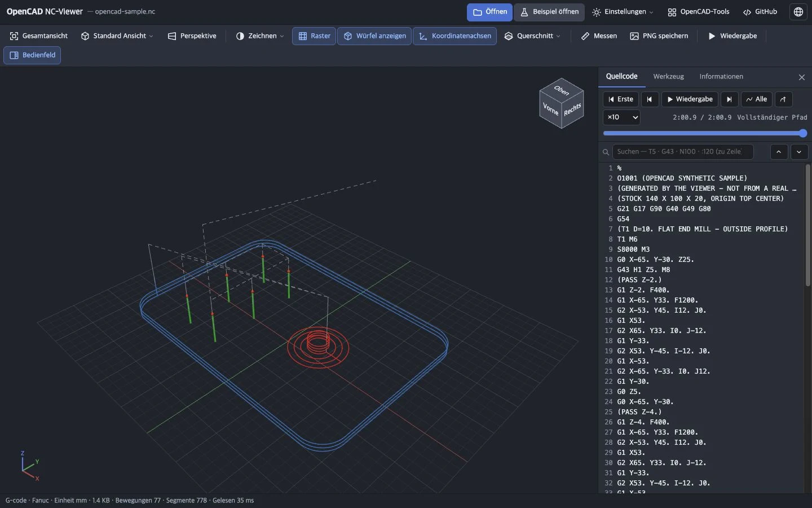The image size is (812, 508).
Task: Switch to the Werkzeug tab
Action: click(668, 77)
